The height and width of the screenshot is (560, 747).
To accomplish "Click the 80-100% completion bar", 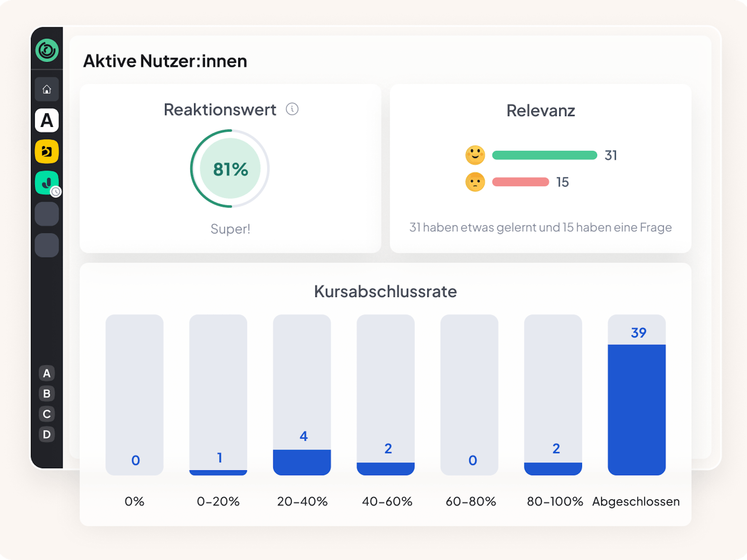I will [553, 469].
